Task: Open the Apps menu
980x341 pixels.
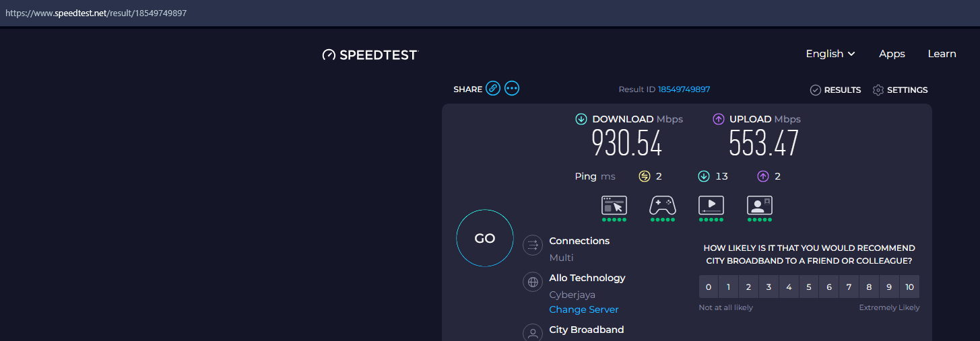Action: [892, 54]
